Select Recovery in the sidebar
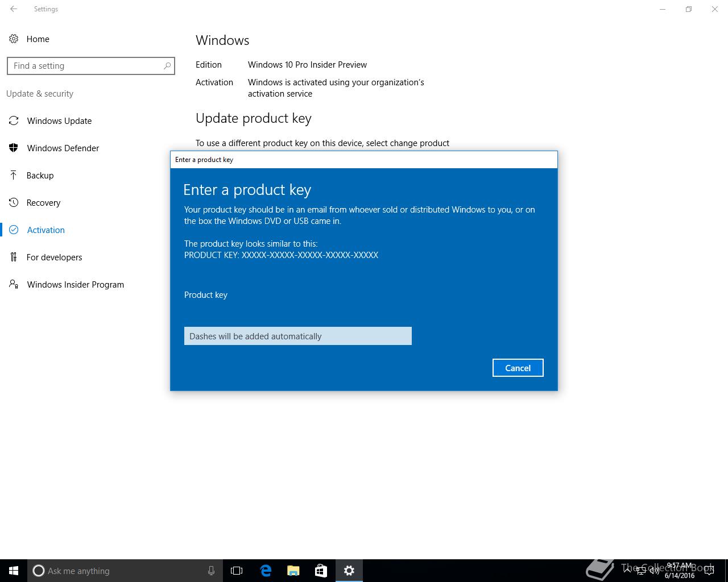Screen dimensions: 728x582 43,202
